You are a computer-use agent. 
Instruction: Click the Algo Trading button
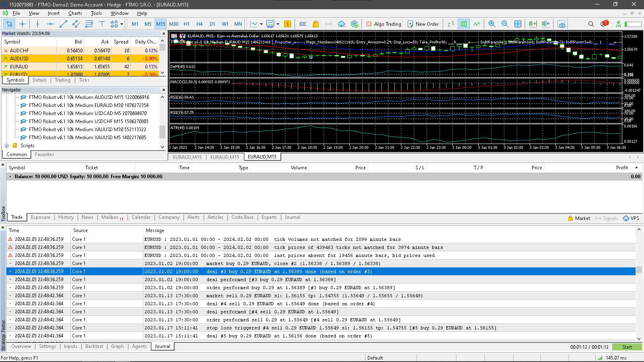coord(384,24)
